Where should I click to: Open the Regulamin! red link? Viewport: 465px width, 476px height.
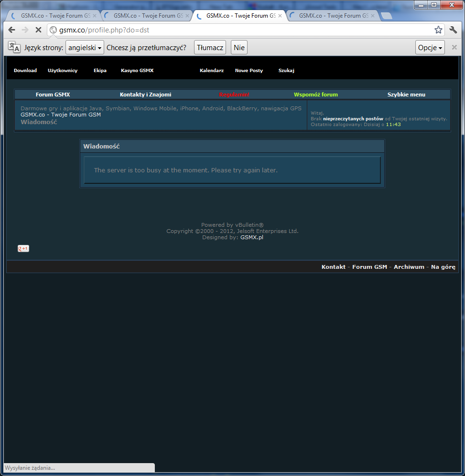pyautogui.click(x=234, y=95)
